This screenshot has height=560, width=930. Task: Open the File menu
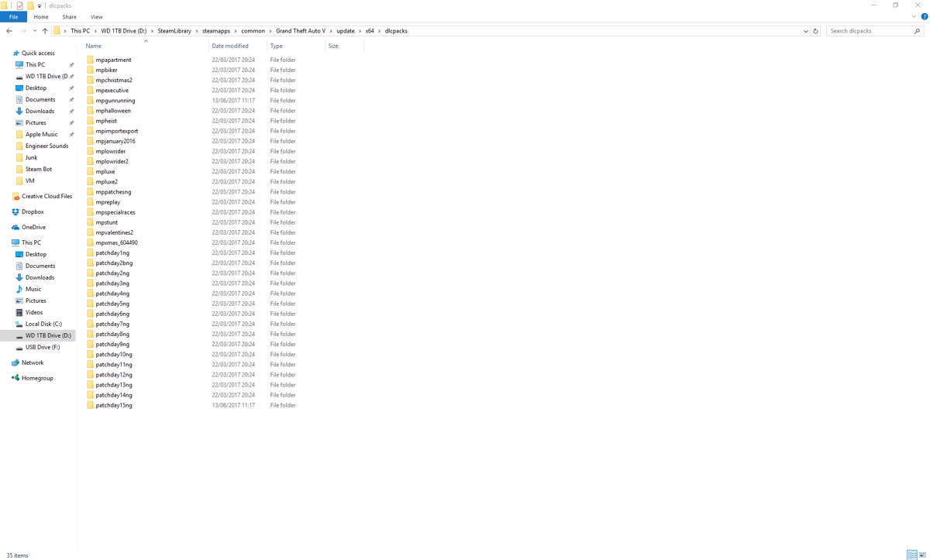(x=12, y=16)
